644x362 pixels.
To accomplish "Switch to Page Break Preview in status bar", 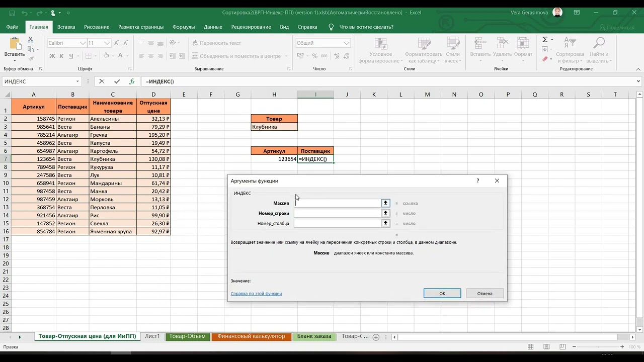I will tap(562, 347).
